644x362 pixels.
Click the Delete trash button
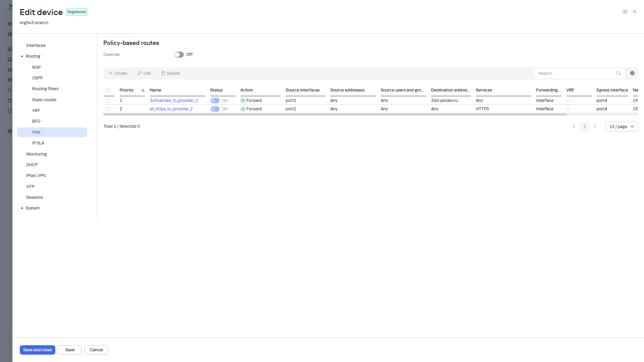171,73
